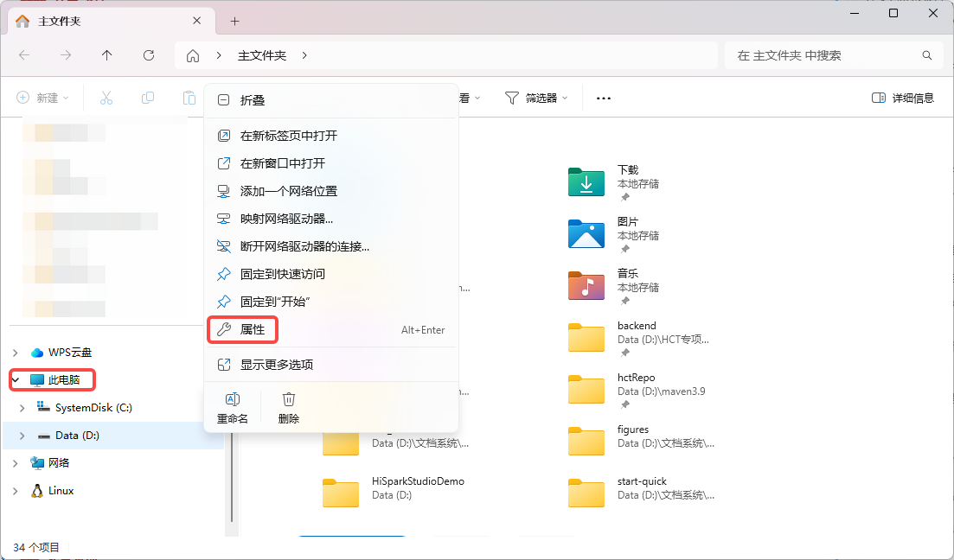Switch to the 主文件夹 tab
Viewport: 954px width, 560px height.
111,22
